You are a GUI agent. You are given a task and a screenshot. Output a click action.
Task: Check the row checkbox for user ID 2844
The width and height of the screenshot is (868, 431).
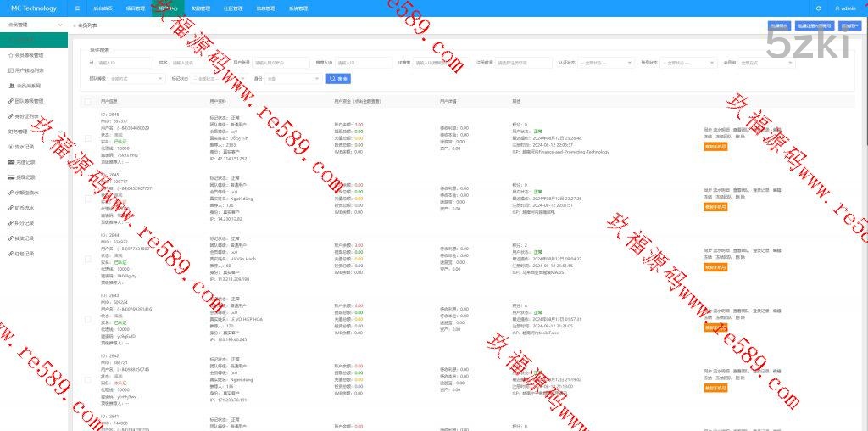pos(87,257)
